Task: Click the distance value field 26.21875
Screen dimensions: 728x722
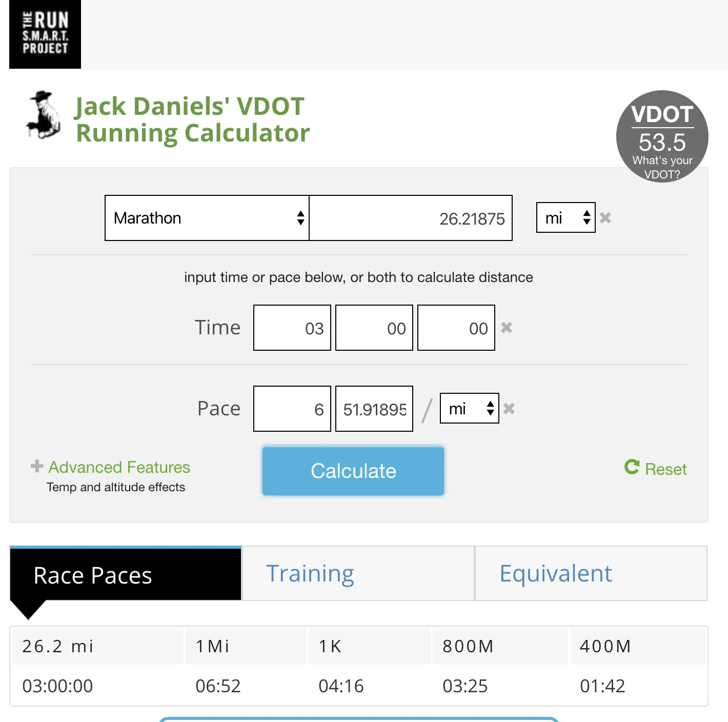Action: (x=411, y=218)
